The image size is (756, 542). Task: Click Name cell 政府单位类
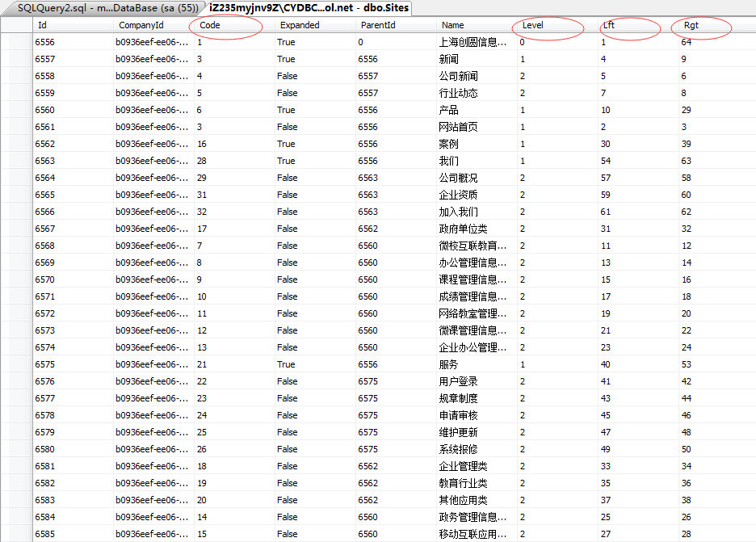pos(477,229)
